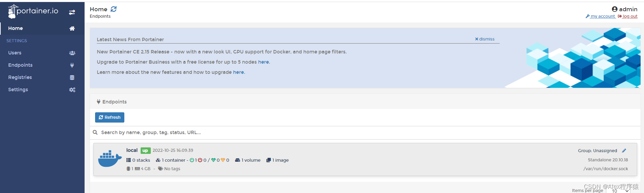Click the red stopped power icon
This screenshot has width=644, height=193.
coord(200,160)
